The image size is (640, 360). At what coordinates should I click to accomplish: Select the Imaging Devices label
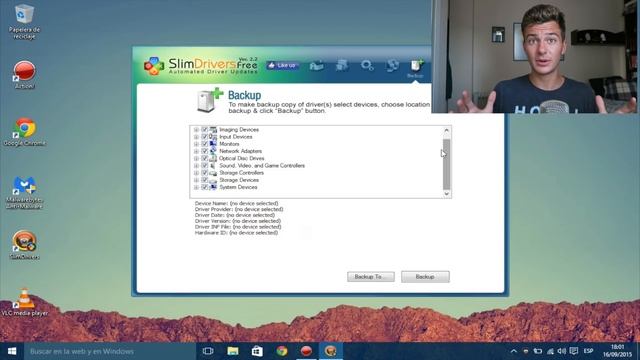tap(239, 129)
